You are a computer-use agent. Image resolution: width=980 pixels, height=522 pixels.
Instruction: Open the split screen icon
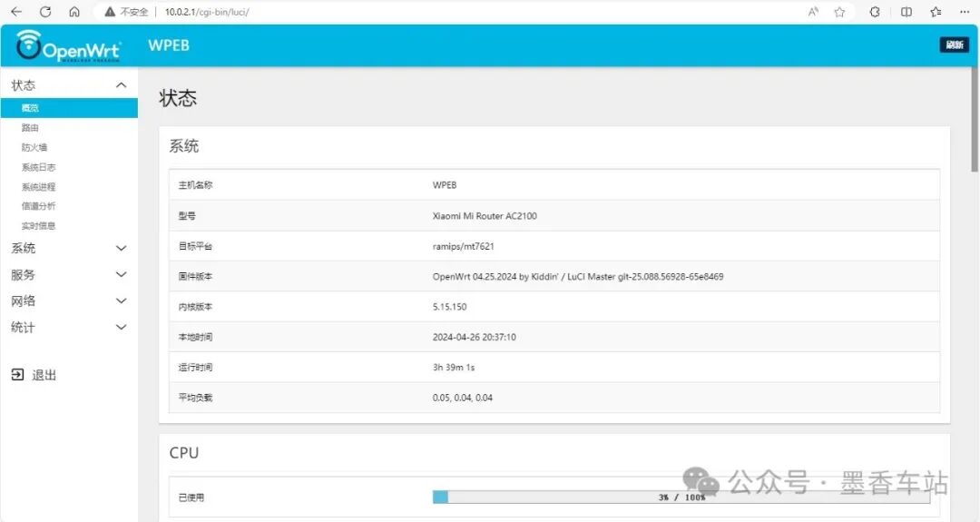point(906,12)
